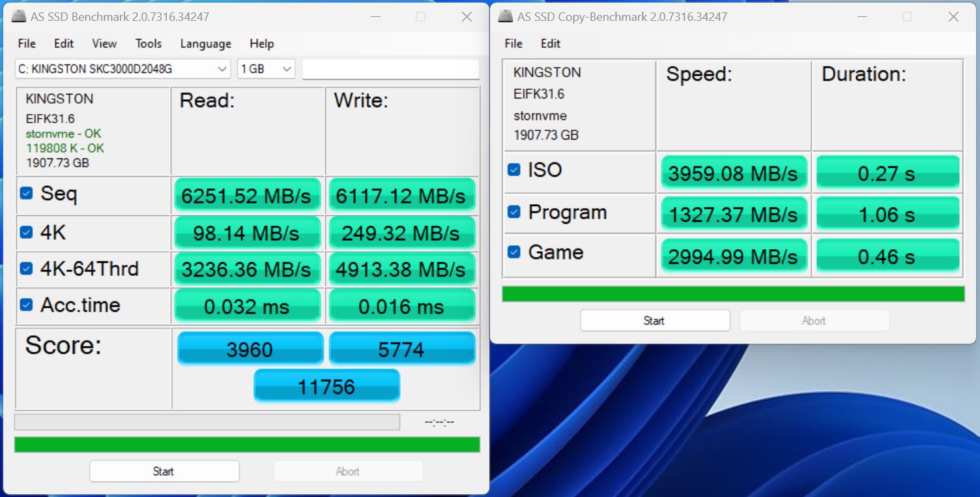Viewport: 980px width, 497px height.
Task: Click the ISO duration 0.27 s
Action: (887, 173)
